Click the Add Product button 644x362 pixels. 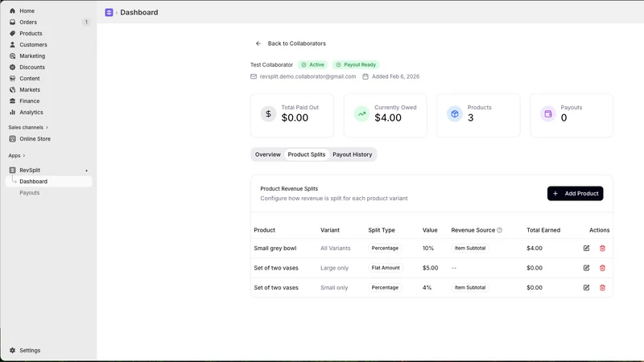pos(575,193)
